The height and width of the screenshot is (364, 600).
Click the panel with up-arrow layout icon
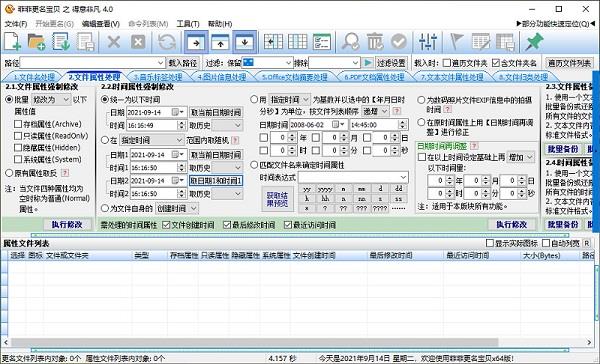(x=220, y=42)
